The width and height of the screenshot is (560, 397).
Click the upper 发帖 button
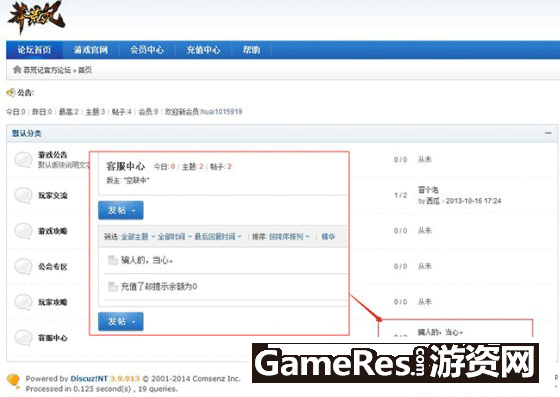pos(121,210)
